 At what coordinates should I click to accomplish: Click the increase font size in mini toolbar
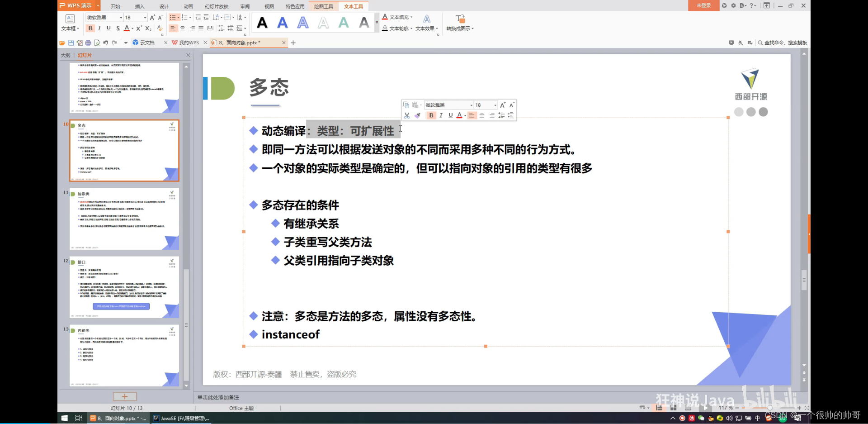click(x=503, y=105)
